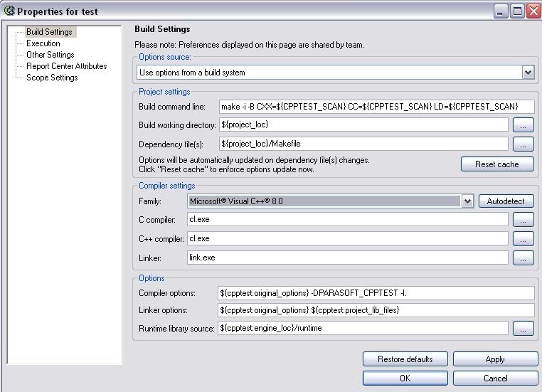542x392 pixels.
Task: Apply the build settings
Action: (x=495, y=359)
